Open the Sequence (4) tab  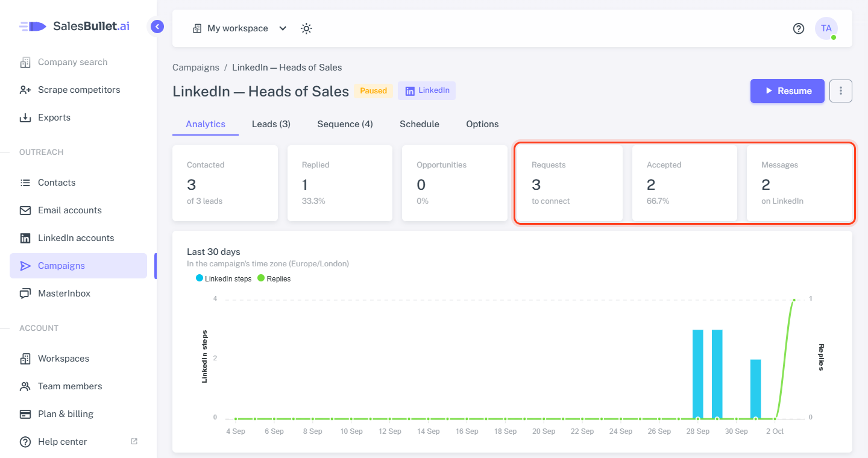pos(345,124)
